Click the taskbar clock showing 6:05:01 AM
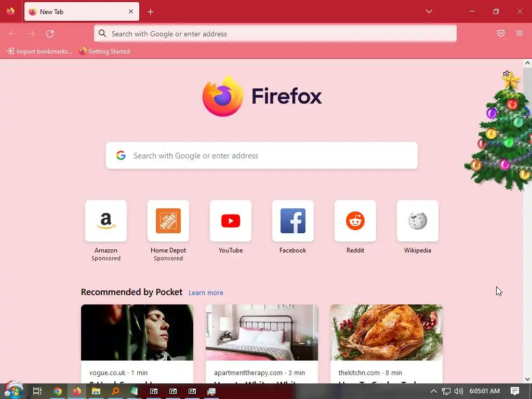 click(485, 391)
